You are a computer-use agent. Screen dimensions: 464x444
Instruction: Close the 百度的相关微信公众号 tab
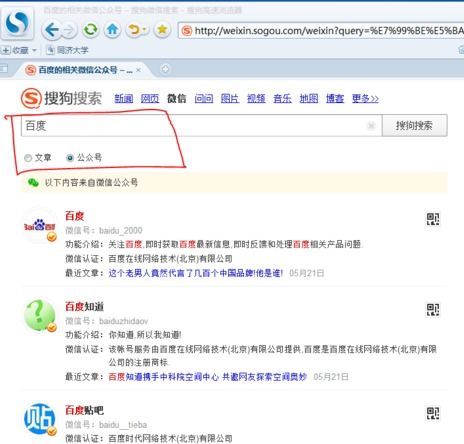click(x=138, y=70)
